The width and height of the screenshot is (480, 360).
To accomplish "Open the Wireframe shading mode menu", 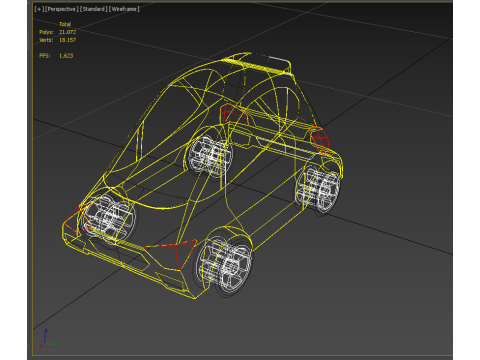I will pos(124,9).
